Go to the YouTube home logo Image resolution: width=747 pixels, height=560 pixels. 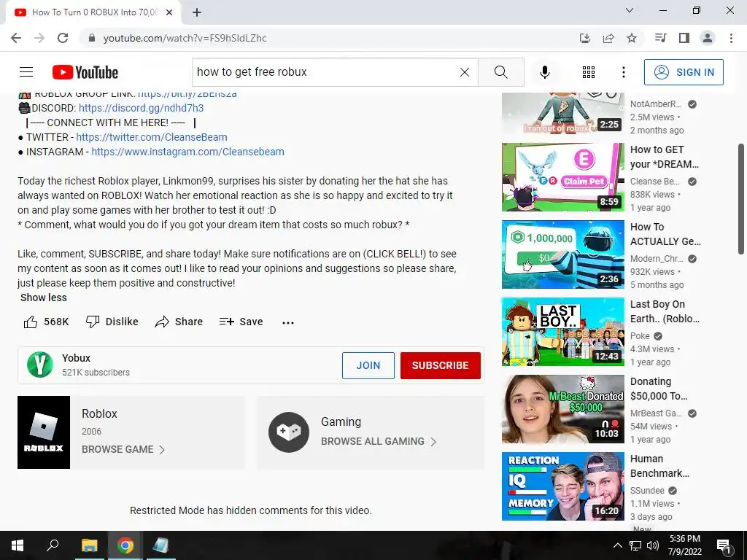(85, 72)
